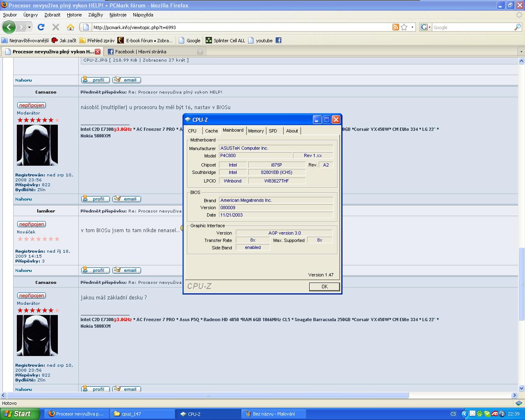Open the search engine selector dropdown

[x=426, y=27]
